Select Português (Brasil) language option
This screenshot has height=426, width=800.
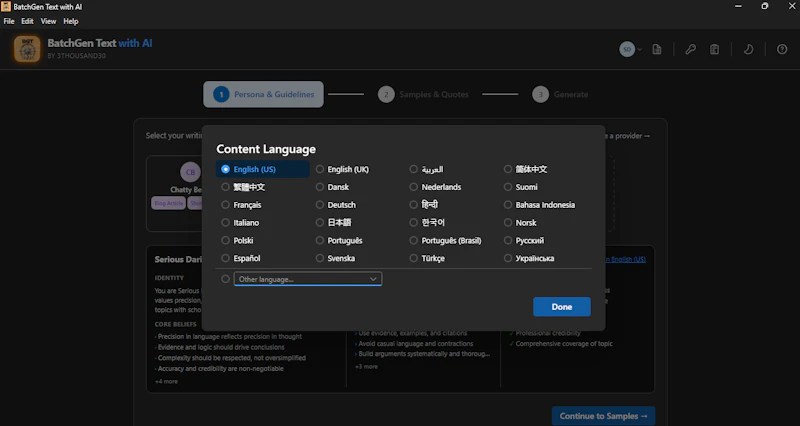(x=445, y=241)
